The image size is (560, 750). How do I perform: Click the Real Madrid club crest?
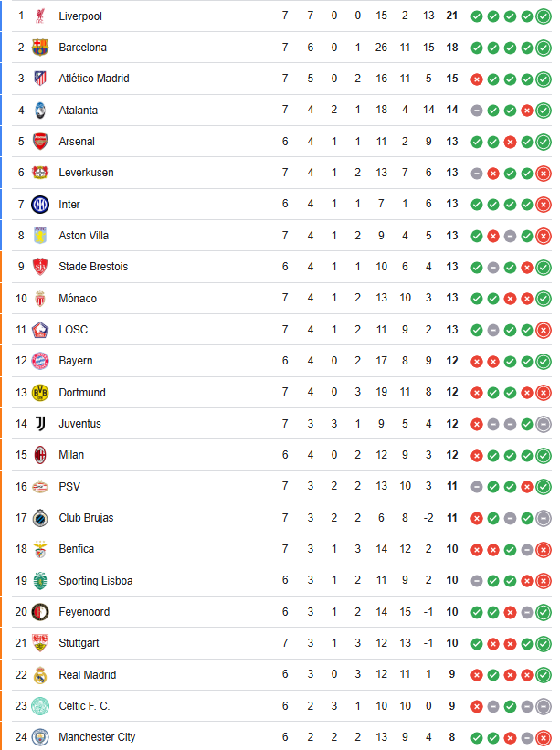click(x=41, y=674)
